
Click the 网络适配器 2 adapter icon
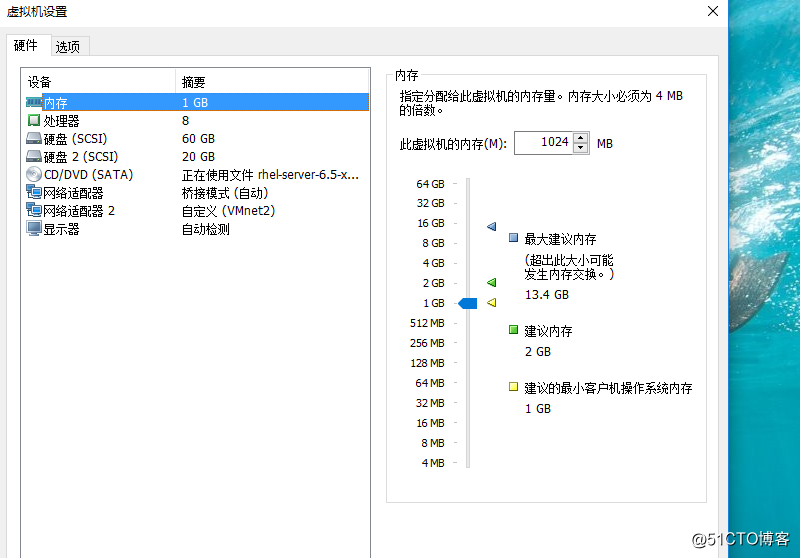click(34, 210)
